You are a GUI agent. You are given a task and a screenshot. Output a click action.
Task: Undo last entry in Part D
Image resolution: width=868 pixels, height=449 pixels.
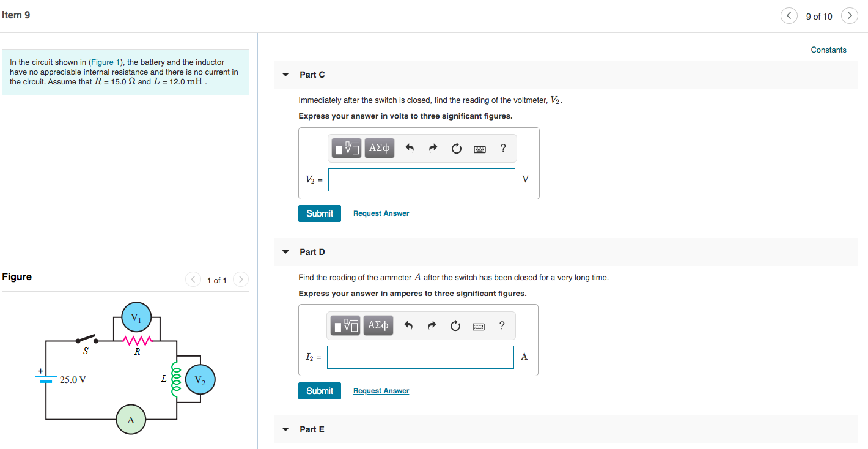[408, 325]
